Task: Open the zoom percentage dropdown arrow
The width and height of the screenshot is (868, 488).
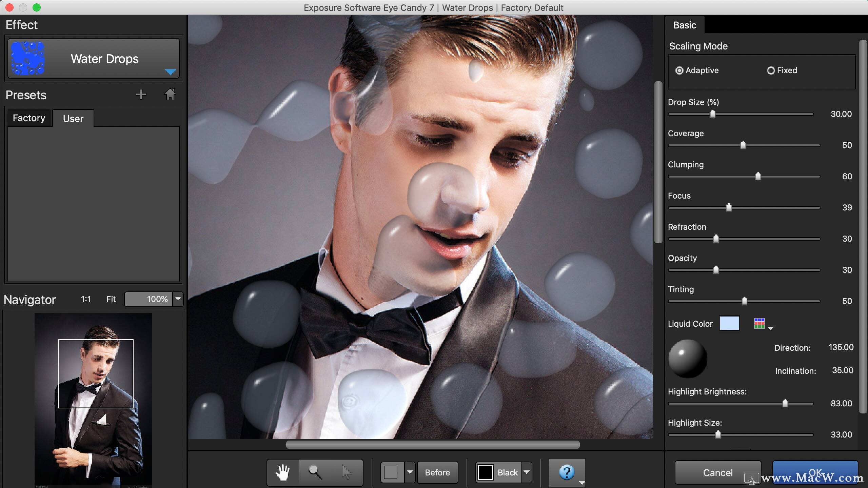Action: (178, 299)
